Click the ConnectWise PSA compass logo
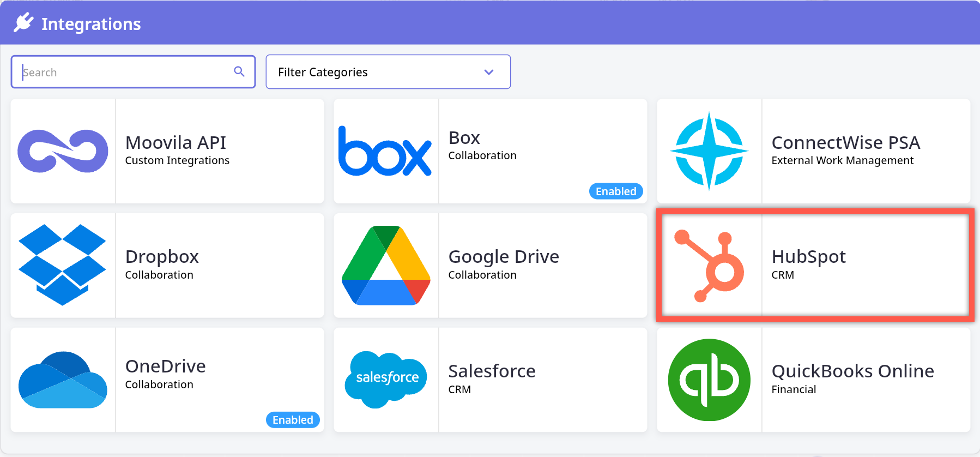This screenshot has height=457, width=980. (709, 151)
